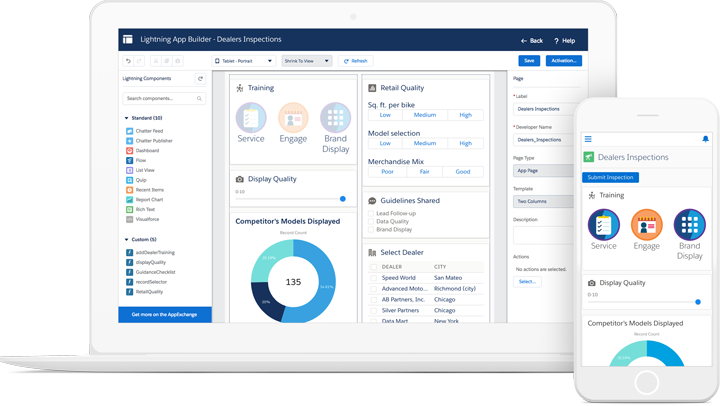
Task: Click Back in the top header
Action: [x=532, y=41]
